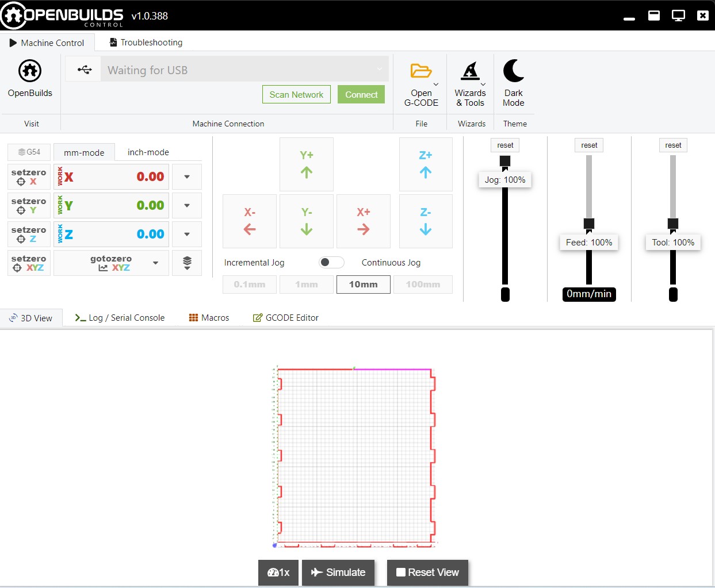Click the Z work coordinate 0.00 value
This screenshot has width=715, height=588.
(x=150, y=235)
